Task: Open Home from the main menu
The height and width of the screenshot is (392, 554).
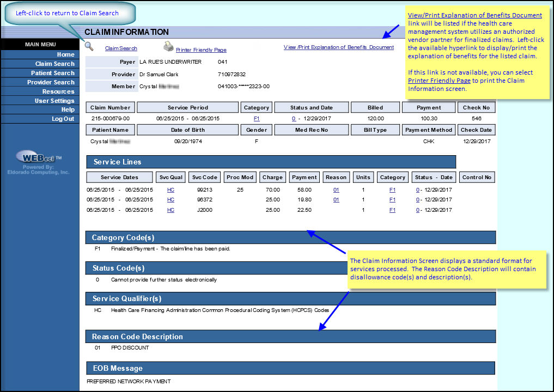Action: pyautogui.click(x=65, y=54)
